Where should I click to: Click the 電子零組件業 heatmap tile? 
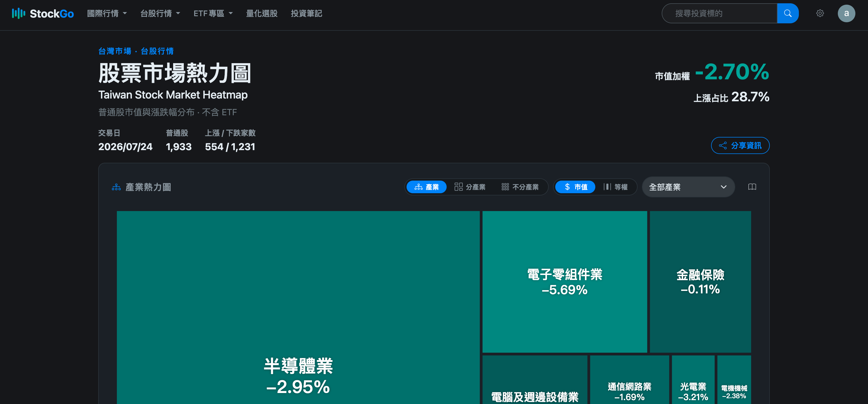pyautogui.click(x=564, y=282)
